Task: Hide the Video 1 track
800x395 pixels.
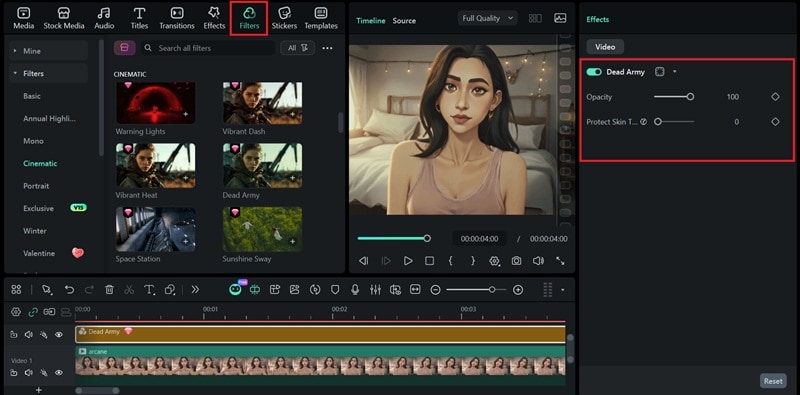Action: click(59, 373)
